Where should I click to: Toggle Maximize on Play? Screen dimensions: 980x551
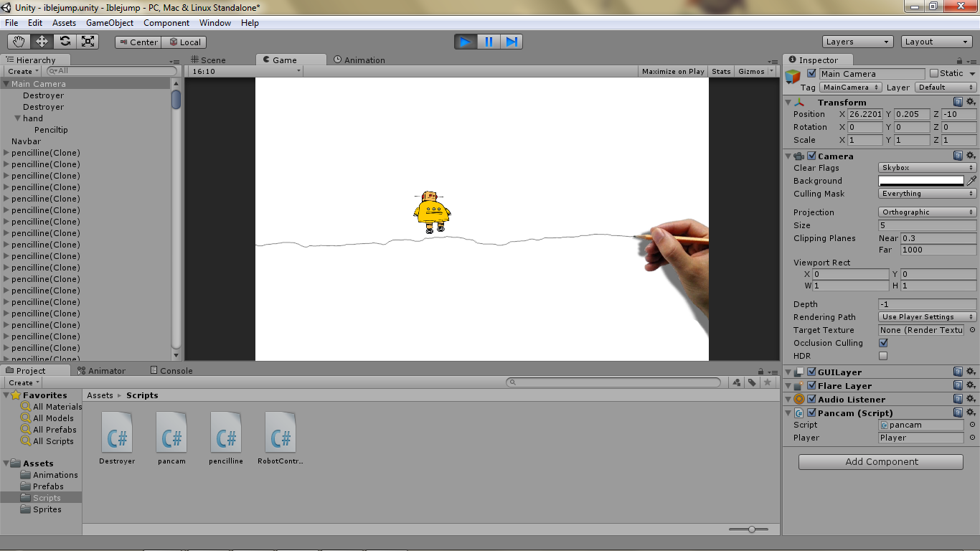(x=672, y=71)
